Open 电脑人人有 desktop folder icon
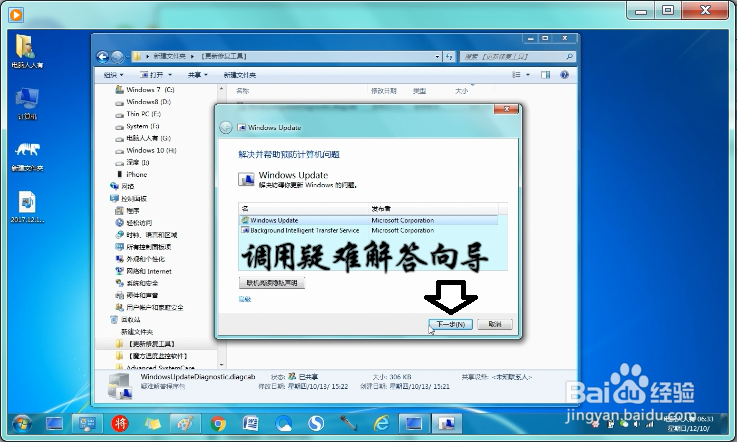 pyautogui.click(x=27, y=52)
